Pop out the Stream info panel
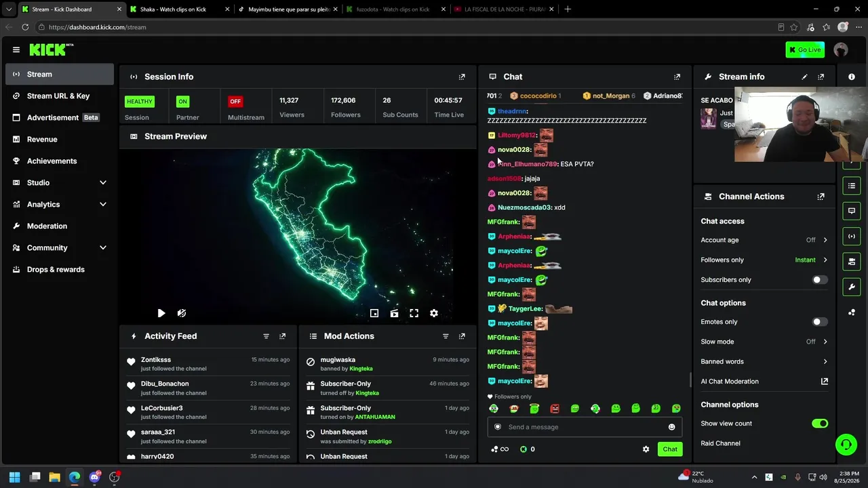868x488 pixels. click(821, 77)
